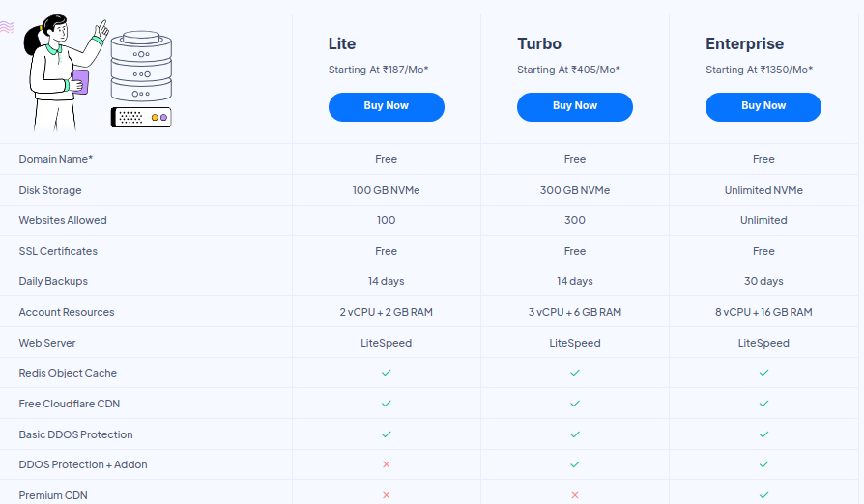864x504 pixels.
Task: Click the Enterprise starting price ₹1350/Mo text
Action: tap(759, 70)
